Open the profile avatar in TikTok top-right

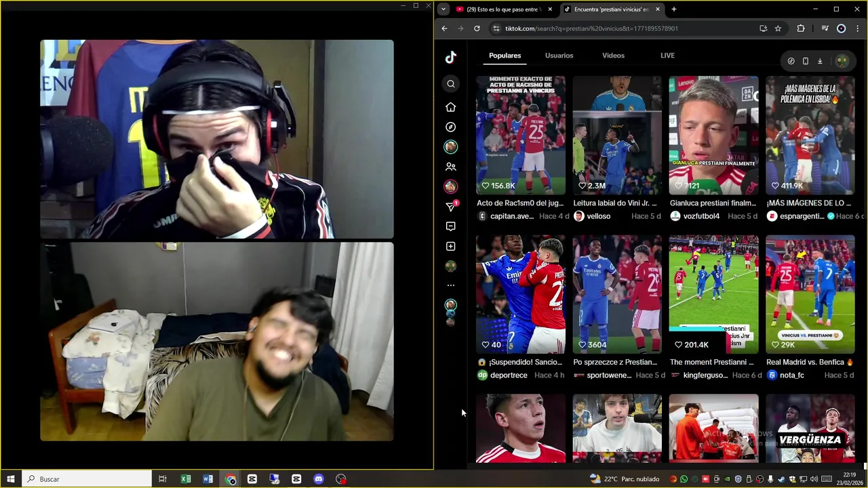842,61
